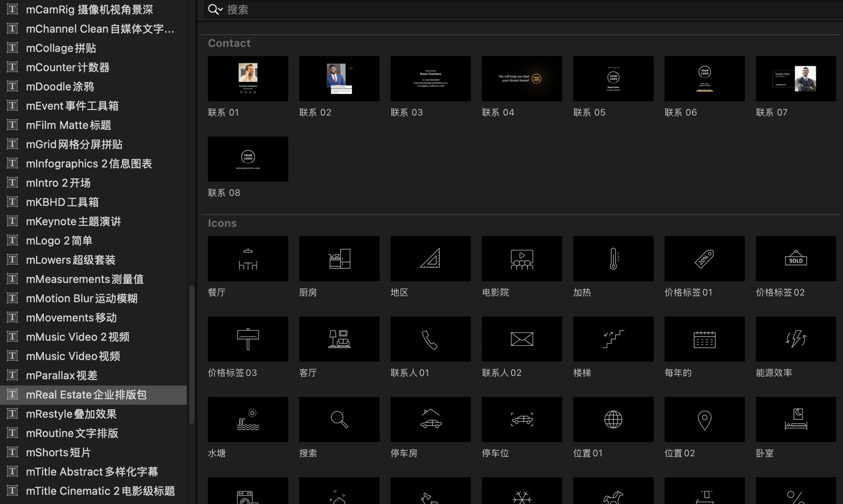Select the 每年的 calendar icon
843x504 pixels.
[x=705, y=339]
